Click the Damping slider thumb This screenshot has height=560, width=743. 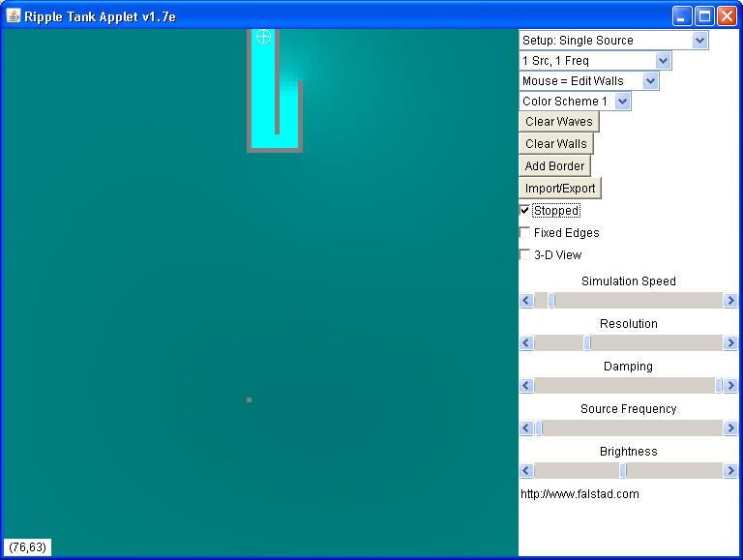pos(719,386)
